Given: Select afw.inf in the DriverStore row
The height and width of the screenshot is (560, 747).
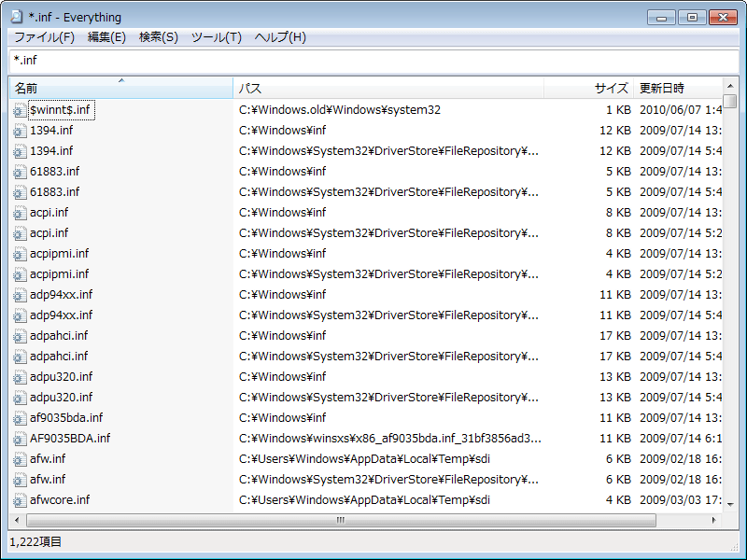Looking at the screenshot, I should tap(48, 479).
